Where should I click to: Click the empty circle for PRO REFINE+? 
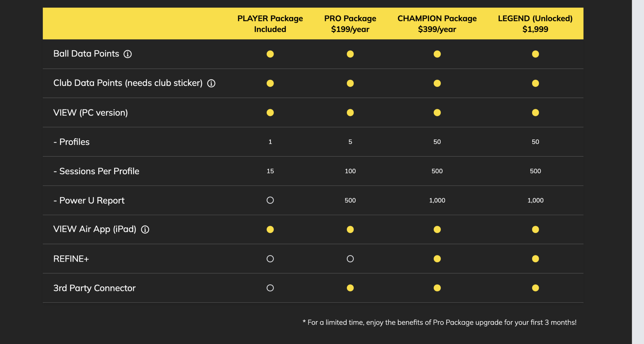[x=350, y=259]
